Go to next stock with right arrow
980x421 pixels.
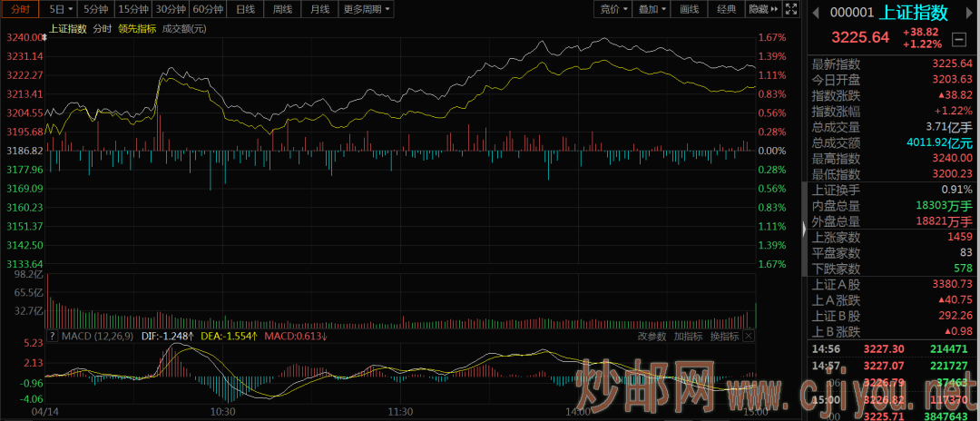pyautogui.click(x=970, y=12)
